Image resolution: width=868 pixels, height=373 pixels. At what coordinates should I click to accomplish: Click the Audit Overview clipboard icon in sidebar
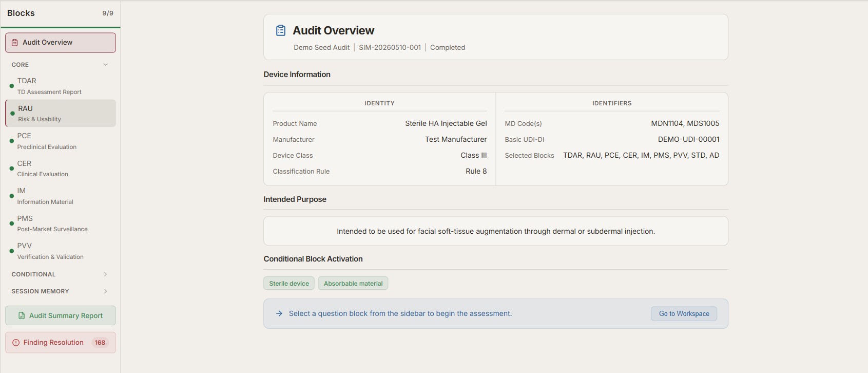pos(15,43)
